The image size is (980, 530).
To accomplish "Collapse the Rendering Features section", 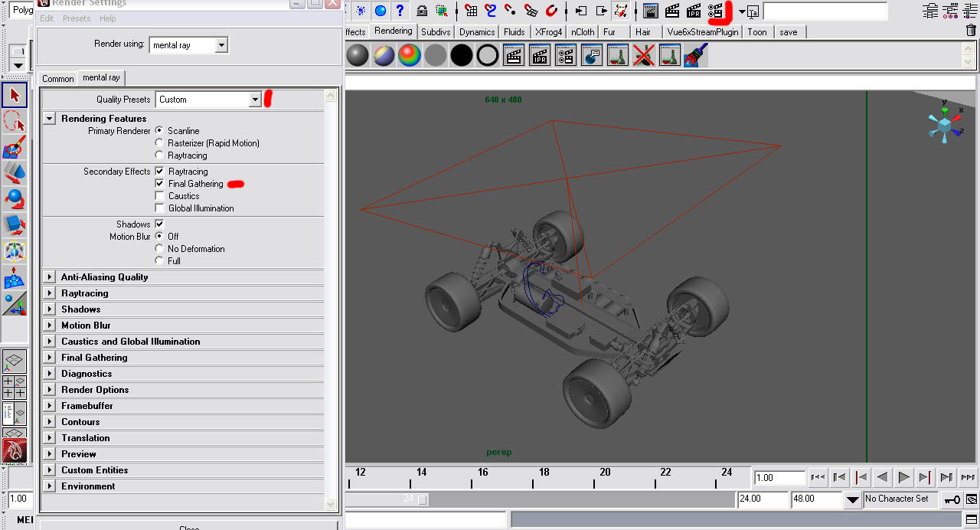I will [x=50, y=119].
